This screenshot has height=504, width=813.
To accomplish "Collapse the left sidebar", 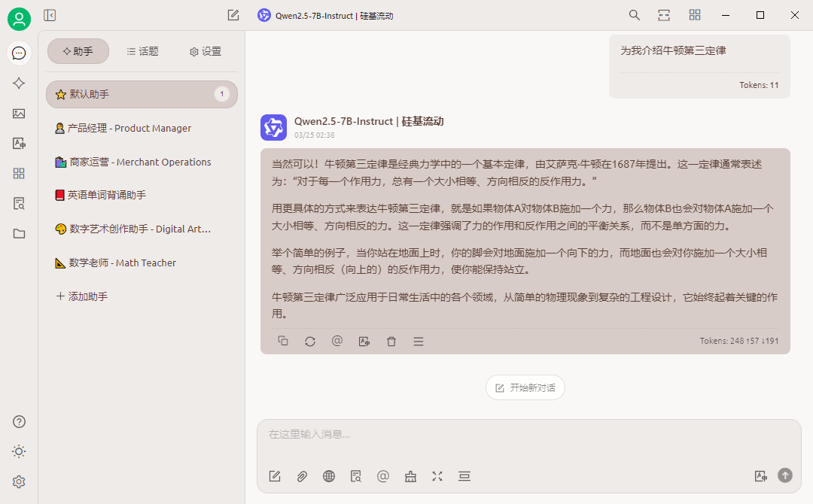I will click(50, 14).
